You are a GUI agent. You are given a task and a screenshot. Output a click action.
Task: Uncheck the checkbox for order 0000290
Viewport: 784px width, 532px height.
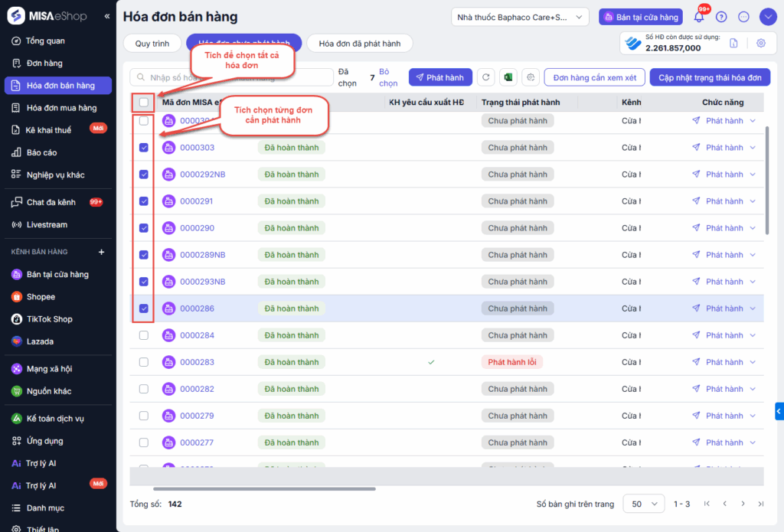[144, 228]
